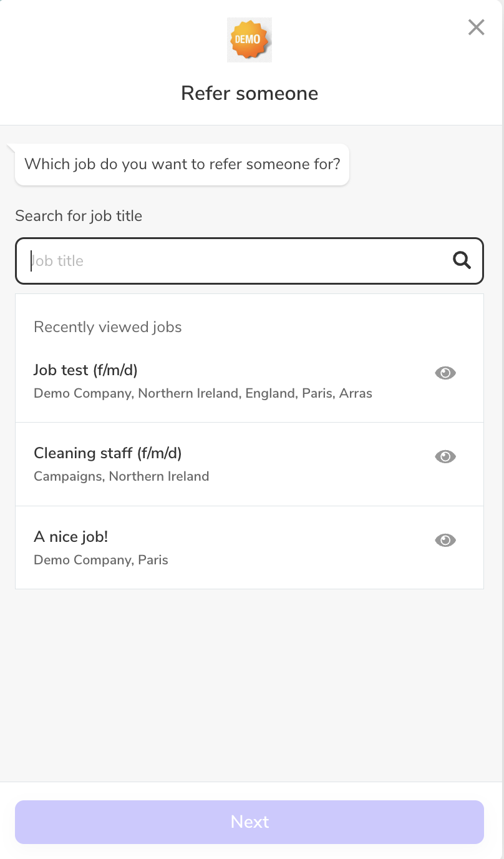Click the eye icon for Cleaning staff

point(445,456)
